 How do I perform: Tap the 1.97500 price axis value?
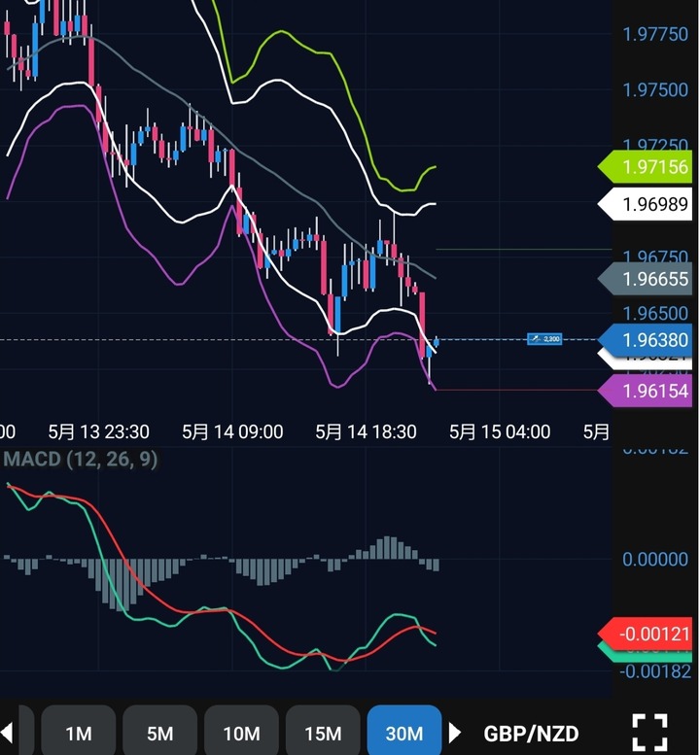(655, 89)
